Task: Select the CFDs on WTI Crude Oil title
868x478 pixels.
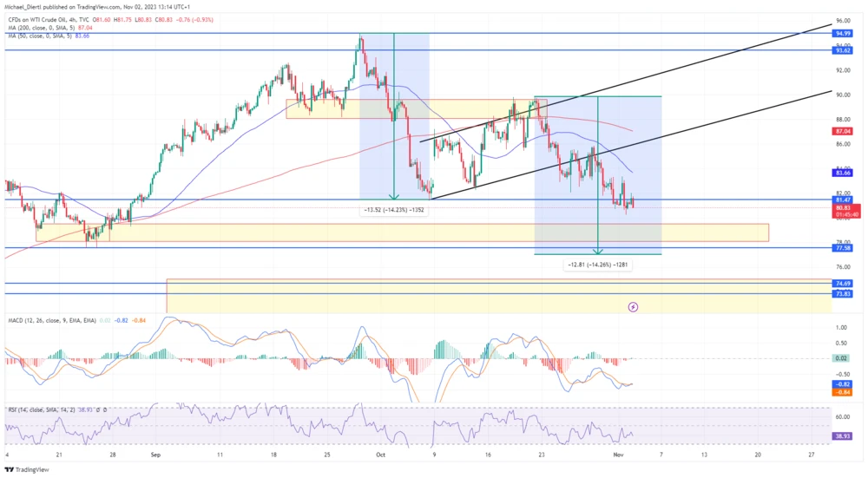Action: [47, 19]
